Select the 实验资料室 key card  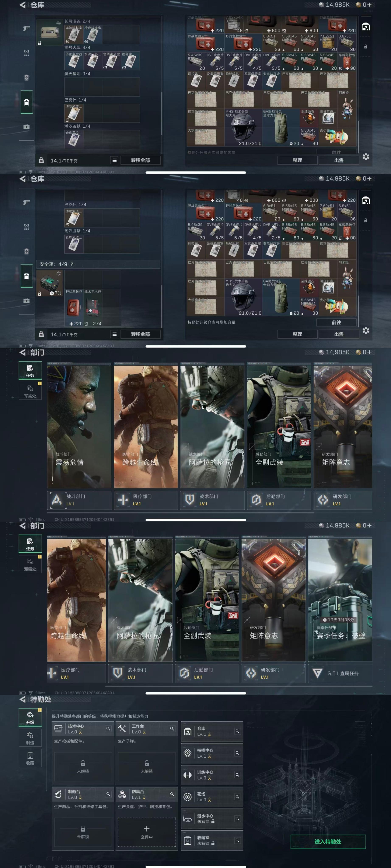click(74, 34)
